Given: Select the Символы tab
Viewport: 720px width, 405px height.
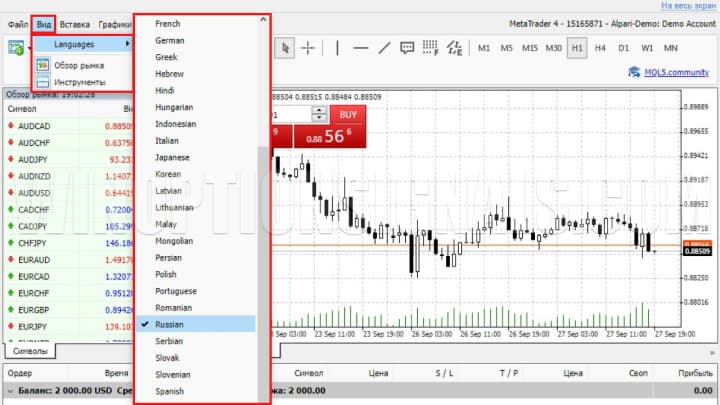Looking at the screenshot, I should click(x=29, y=352).
